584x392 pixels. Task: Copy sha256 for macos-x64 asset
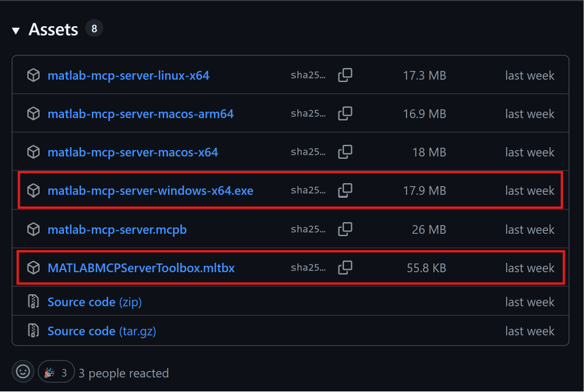point(345,152)
